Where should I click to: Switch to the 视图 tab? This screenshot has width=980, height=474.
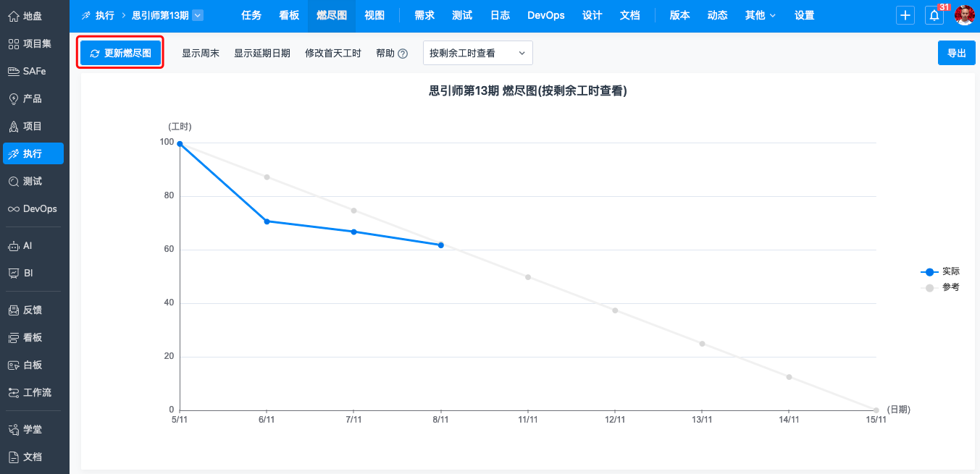pos(374,15)
